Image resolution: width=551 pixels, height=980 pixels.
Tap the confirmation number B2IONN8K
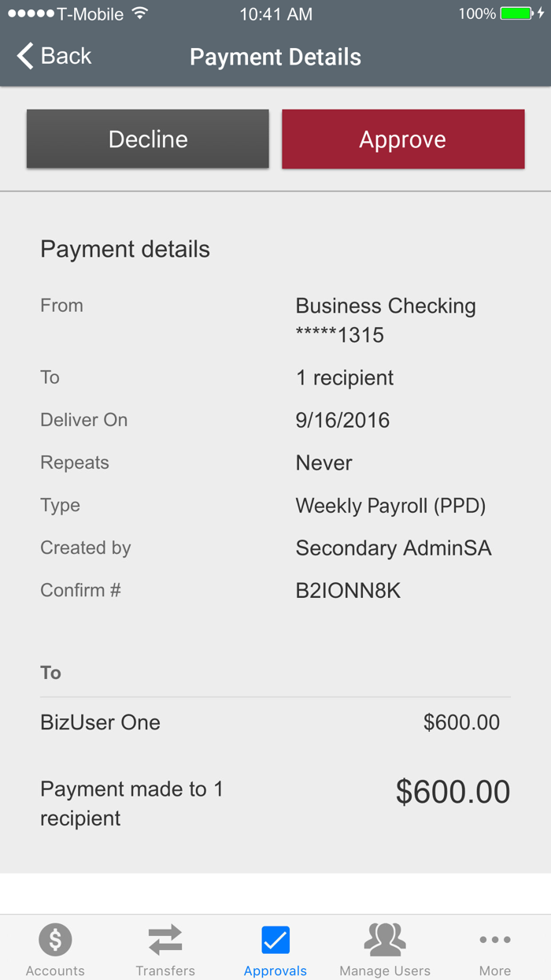[348, 591]
